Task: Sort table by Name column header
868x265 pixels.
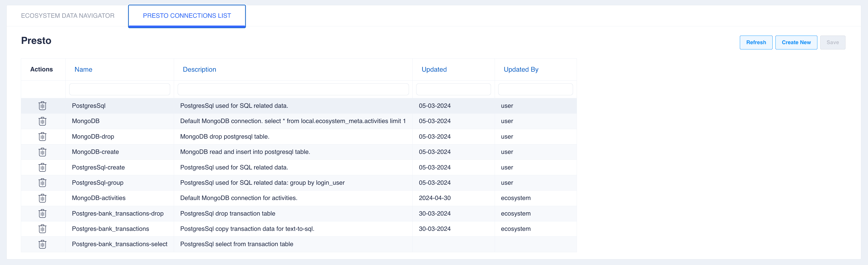Action: (83, 69)
